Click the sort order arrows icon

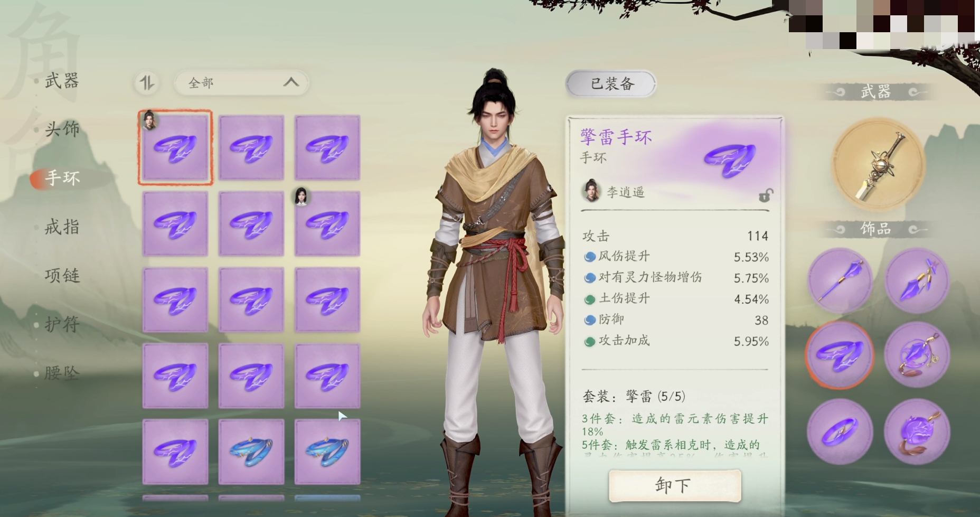pos(147,83)
